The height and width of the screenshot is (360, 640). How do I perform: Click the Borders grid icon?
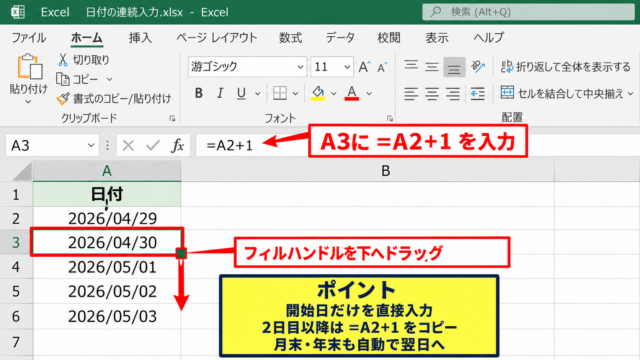point(280,93)
